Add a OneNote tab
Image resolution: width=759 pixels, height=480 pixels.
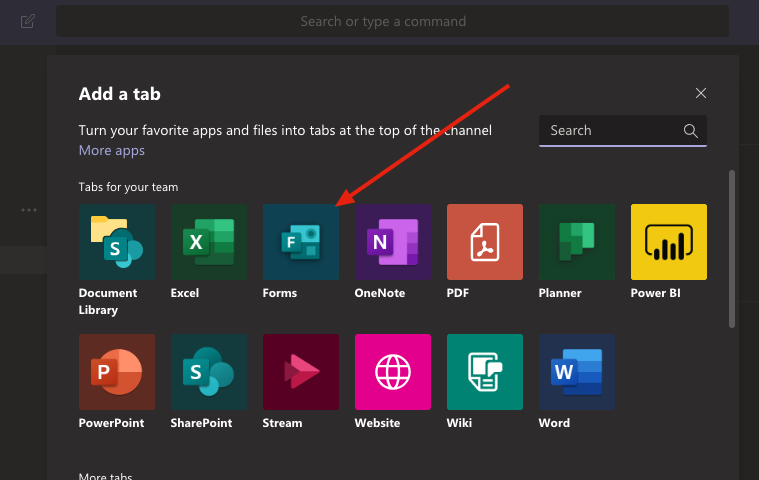393,241
